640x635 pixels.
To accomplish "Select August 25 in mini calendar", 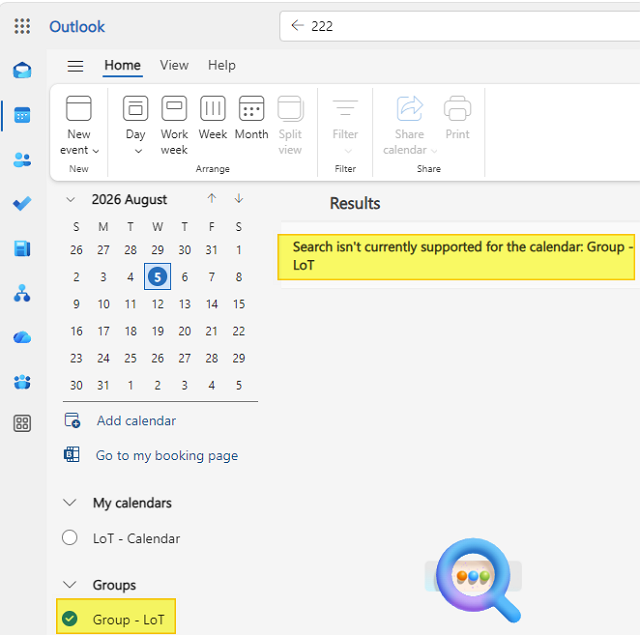I will tap(130, 358).
